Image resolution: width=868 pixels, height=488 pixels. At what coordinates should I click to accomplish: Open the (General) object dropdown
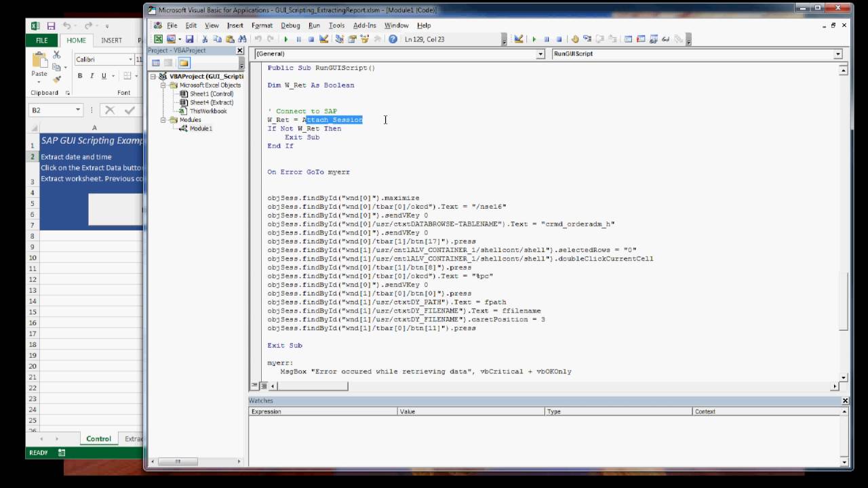[540, 54]
